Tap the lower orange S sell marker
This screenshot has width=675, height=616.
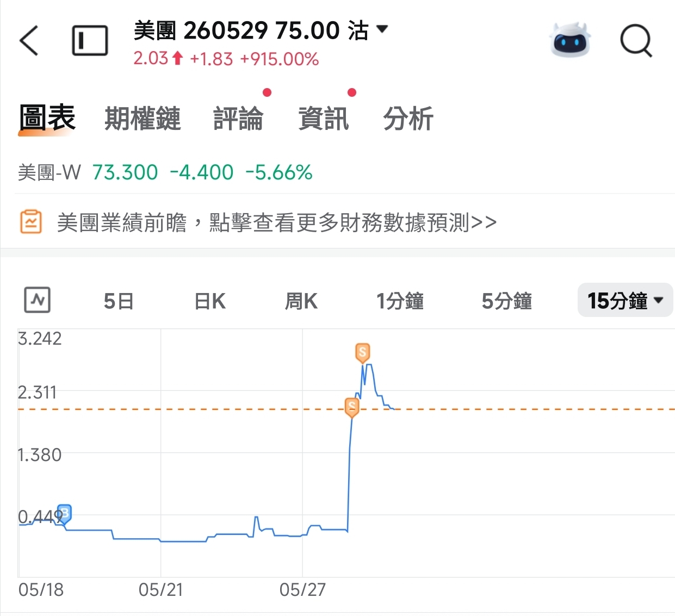click(352, 407)
